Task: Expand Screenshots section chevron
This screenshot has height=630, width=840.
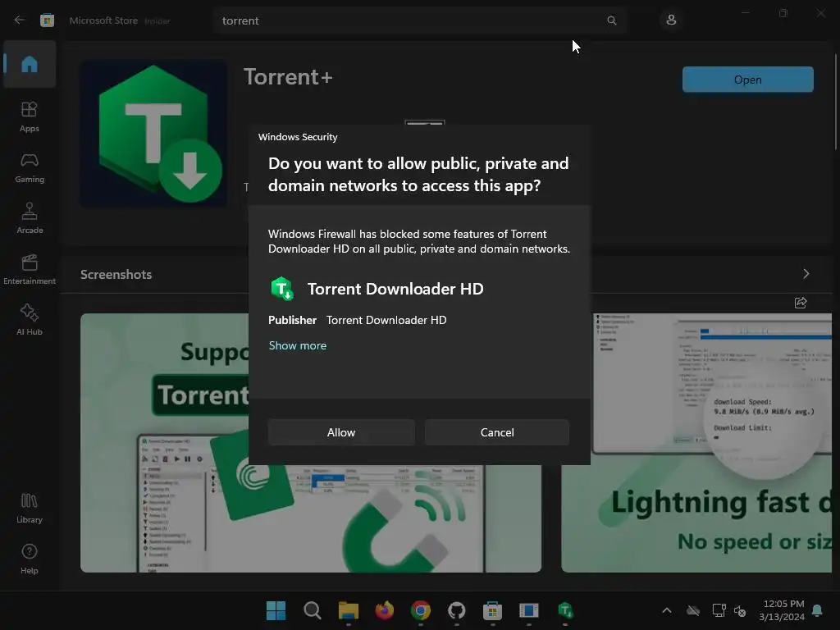Action: (806, 274)
